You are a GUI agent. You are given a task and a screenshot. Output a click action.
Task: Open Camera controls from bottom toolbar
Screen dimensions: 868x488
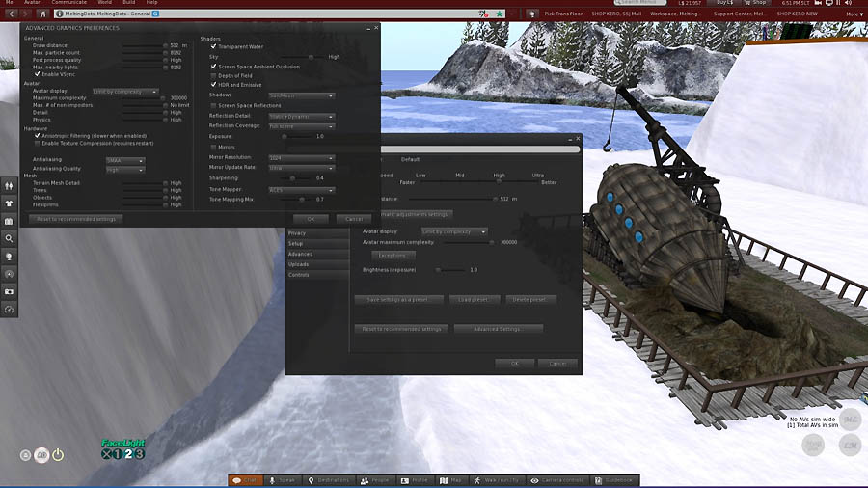(556, 481)
